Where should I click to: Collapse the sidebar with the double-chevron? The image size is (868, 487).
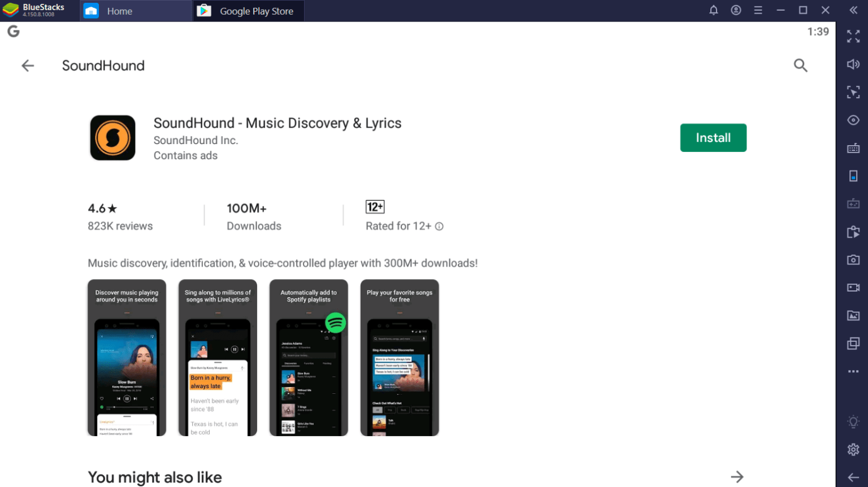[x=853, y=10]
